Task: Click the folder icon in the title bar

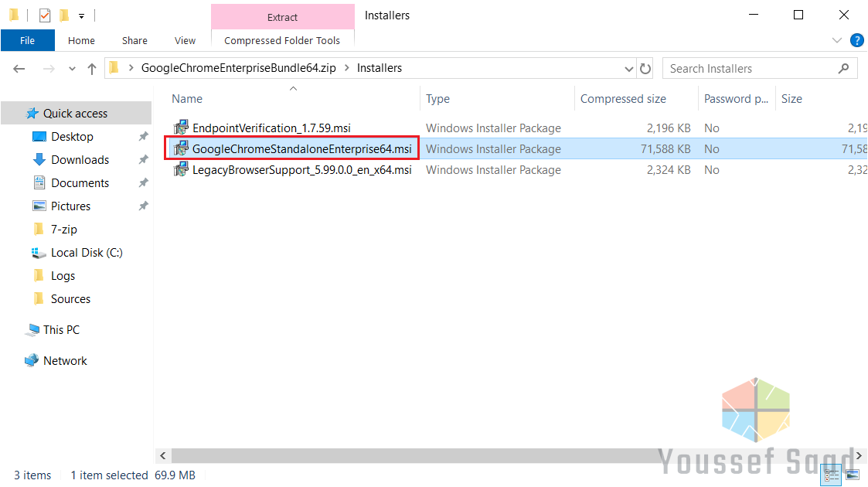Action: [x=15, y=15]
